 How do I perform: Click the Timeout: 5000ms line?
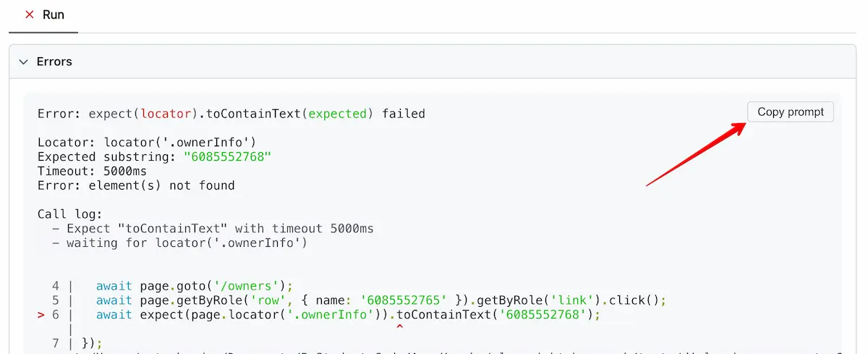pyautogui.click(x=92, y=171)
